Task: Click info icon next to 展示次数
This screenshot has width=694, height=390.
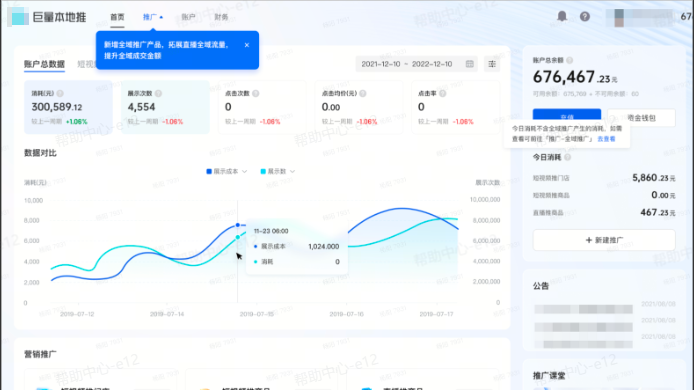Action: pos(158,93)
